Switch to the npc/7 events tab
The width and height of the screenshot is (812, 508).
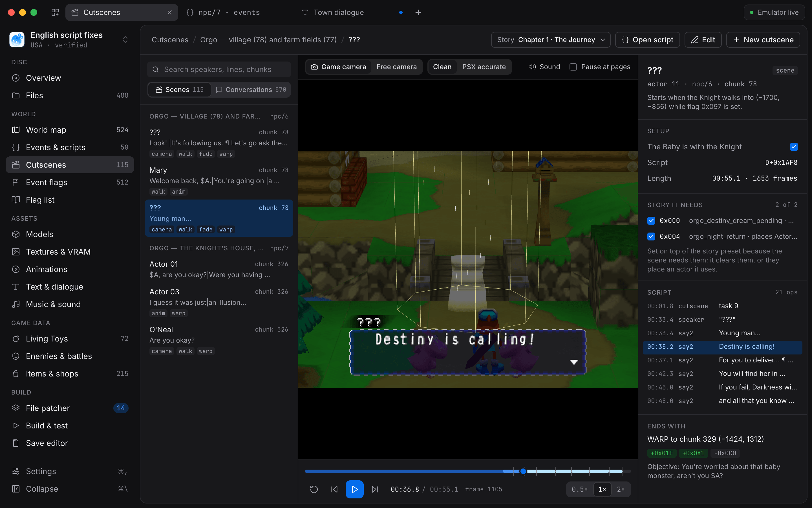click(237, 12)
